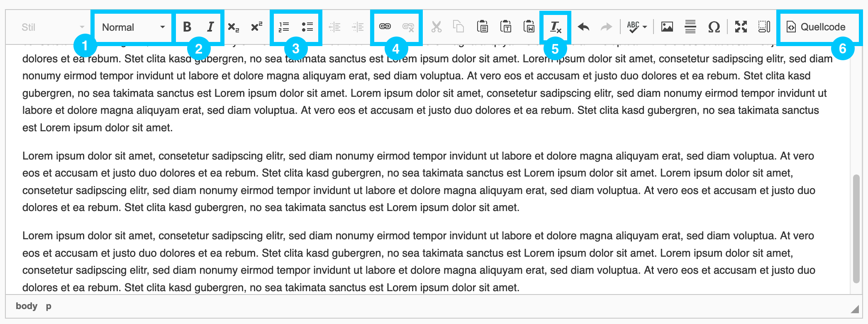Toggle show blocks view
The height and width of the screenshot is (324, 868).
[x=764, y=27]
